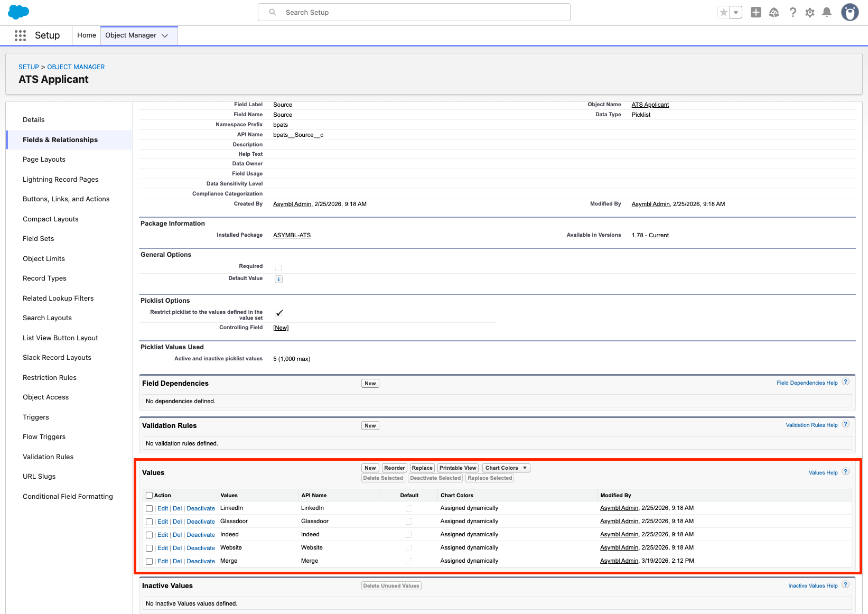The height and width of the screenshot is (614, 868).
Task: Click the Default Value info icon
Action: [x=278, y=280]
